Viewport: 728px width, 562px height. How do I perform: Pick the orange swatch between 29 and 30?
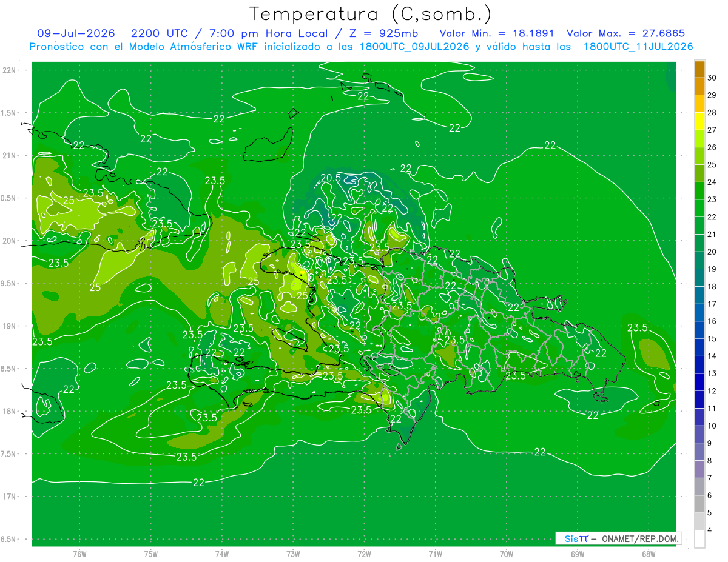point(699,87)
